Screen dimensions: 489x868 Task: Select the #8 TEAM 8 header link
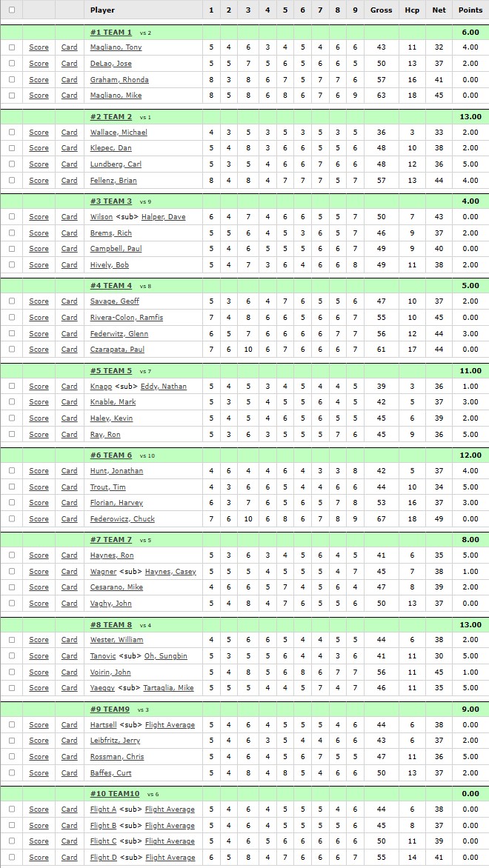111,625
